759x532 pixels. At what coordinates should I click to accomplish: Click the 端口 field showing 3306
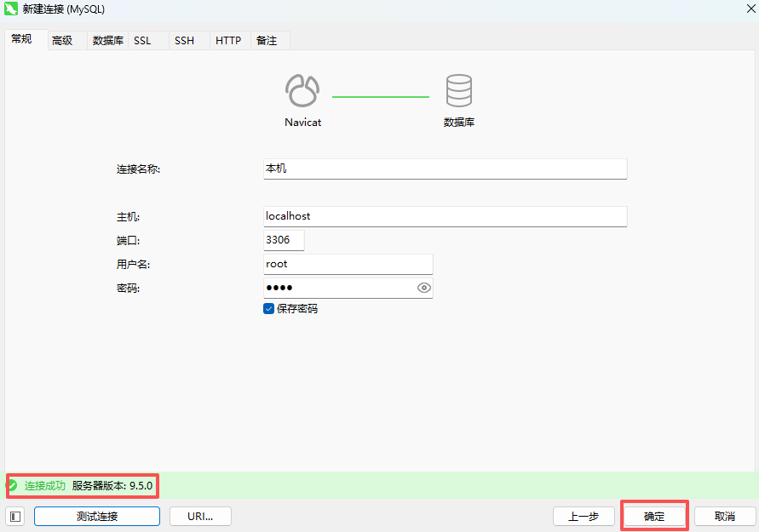coord(284,240)
